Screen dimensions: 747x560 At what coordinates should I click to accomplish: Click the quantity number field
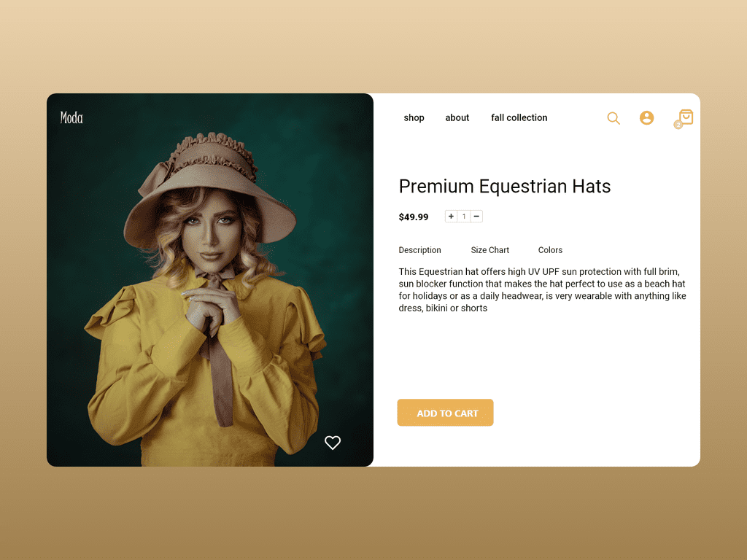[464, 216]
